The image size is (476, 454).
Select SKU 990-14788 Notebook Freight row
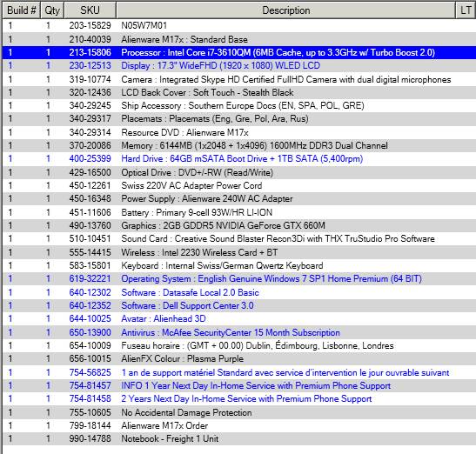239,439
